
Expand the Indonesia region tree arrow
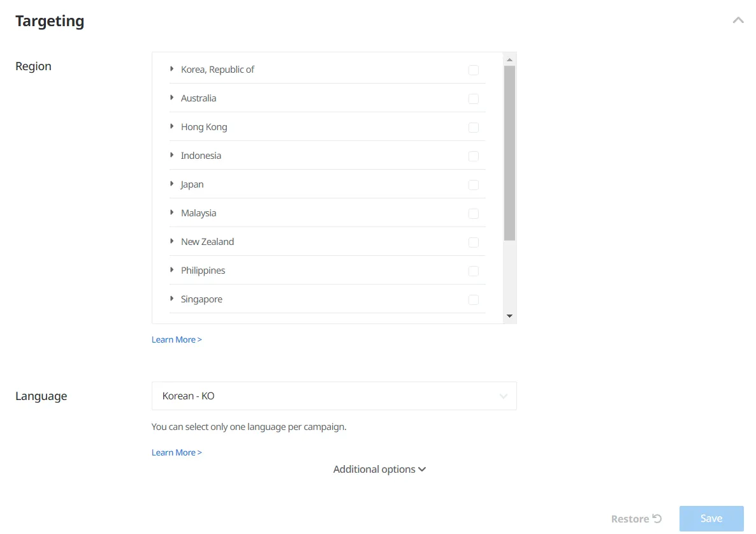[x=172, y=155]
